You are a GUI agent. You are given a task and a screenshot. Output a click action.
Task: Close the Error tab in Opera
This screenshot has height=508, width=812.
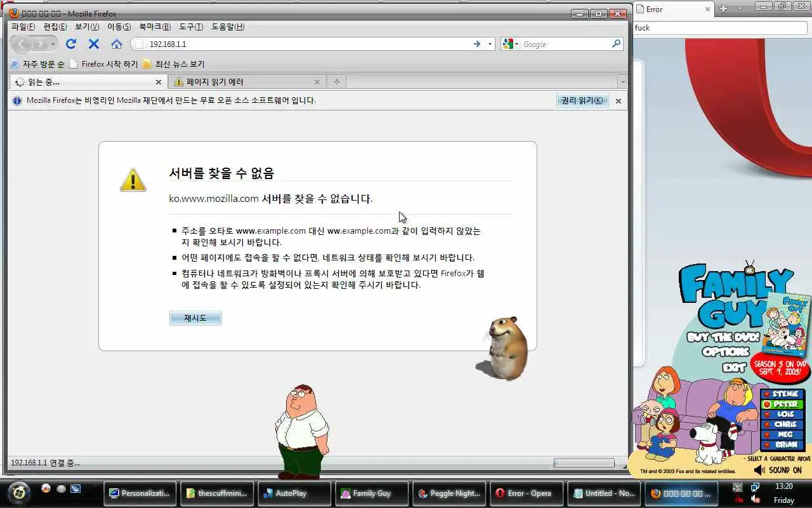pos(707,10)
